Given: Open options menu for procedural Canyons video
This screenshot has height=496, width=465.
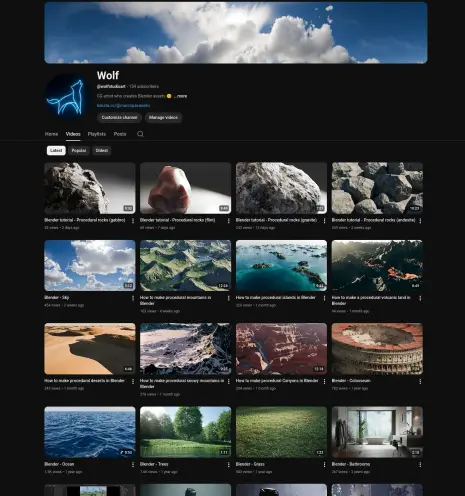Looking at the screenshot, I should point(324,381).
